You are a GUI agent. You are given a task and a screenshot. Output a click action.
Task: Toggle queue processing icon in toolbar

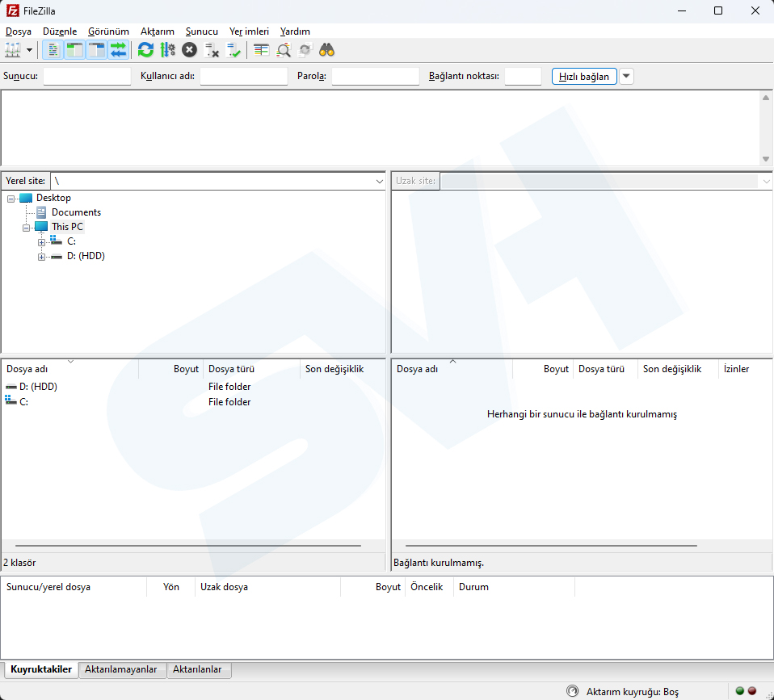pos(168,50)
